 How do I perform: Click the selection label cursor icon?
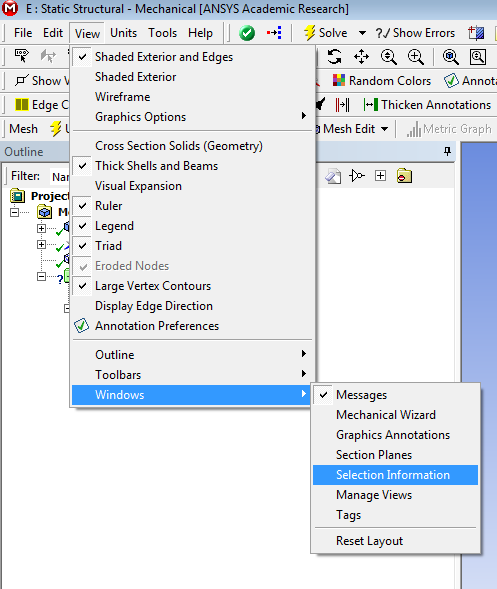(x=21, y=56)
